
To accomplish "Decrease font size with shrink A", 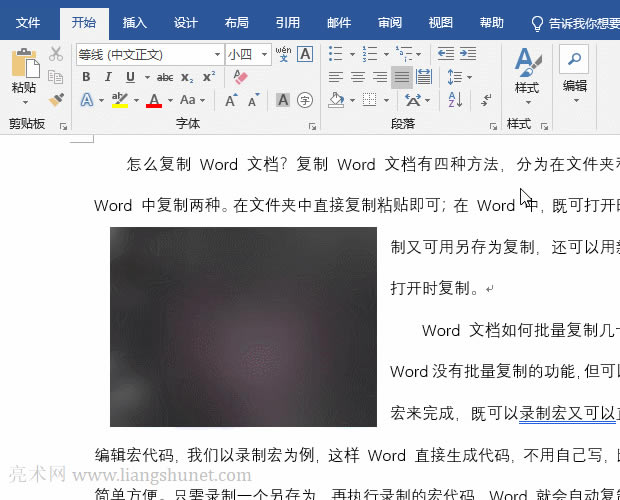I will [253, 100].
